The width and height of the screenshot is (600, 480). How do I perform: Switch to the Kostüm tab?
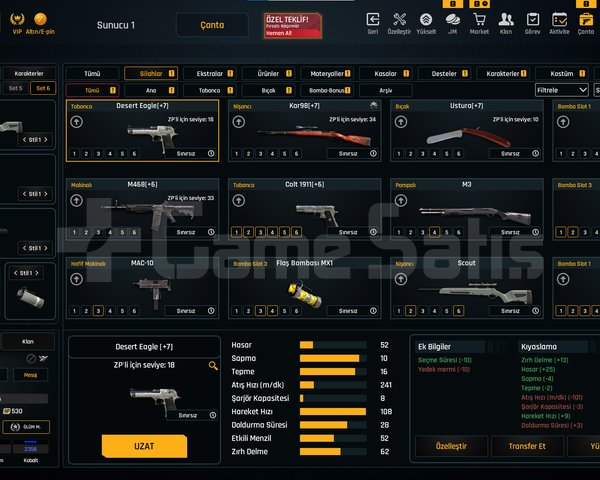[562, 73]
